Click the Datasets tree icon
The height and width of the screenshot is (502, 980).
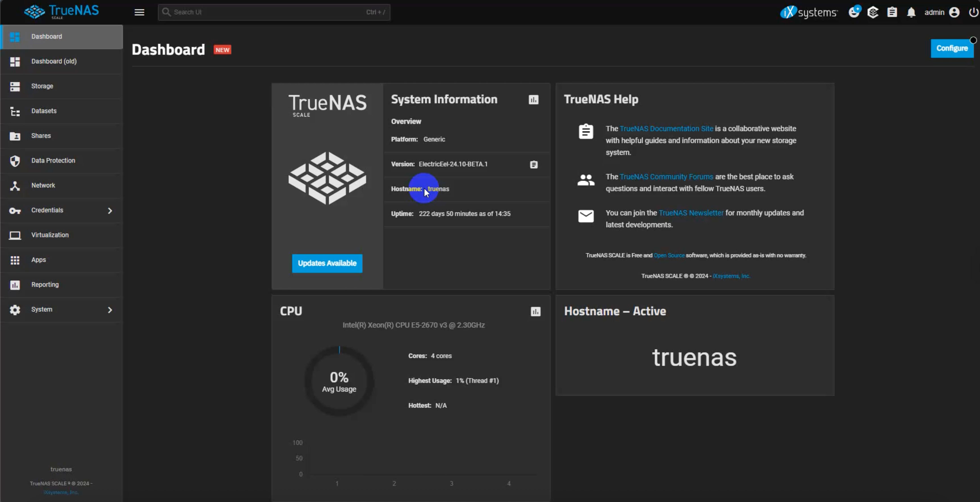point(15,111)
